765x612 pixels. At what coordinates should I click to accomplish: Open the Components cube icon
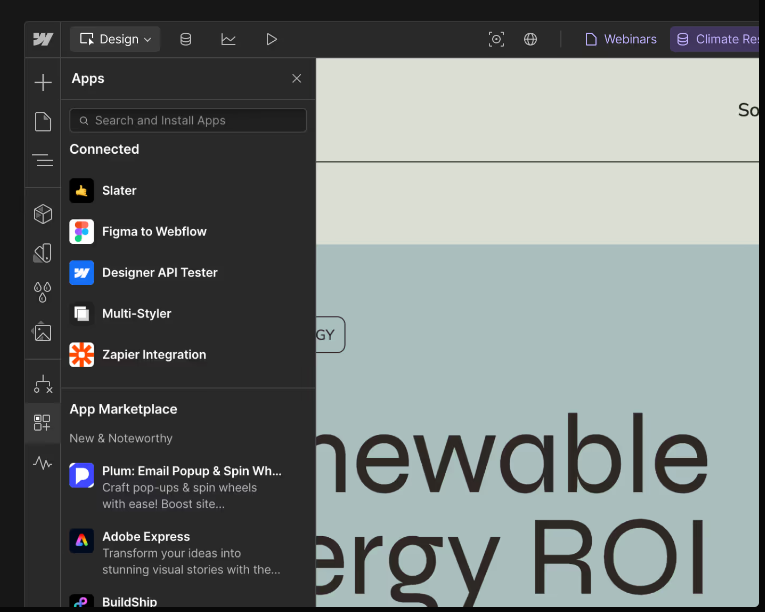click(x=43, y=214)
